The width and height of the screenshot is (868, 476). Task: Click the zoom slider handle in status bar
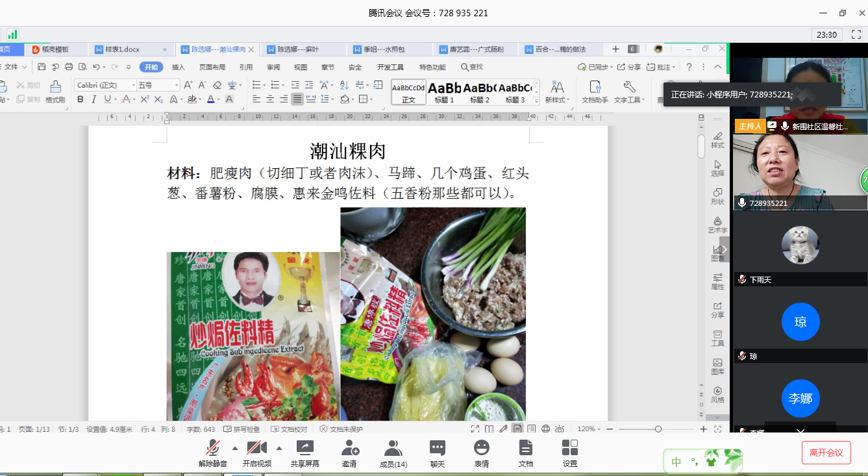click(x=658, y=429)
